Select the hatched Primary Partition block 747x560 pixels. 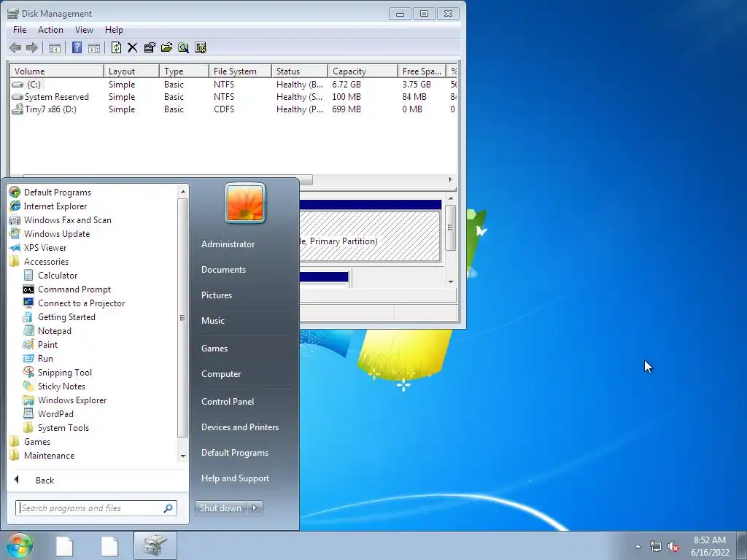tap(370, 236)
